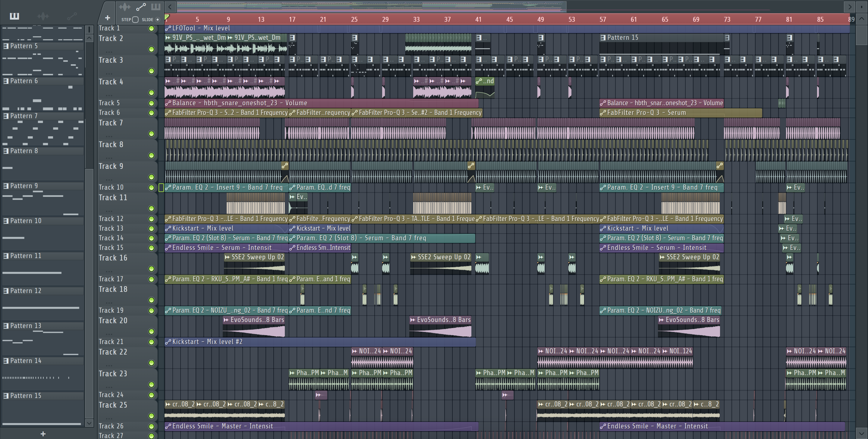Image resolution: width=868 pixels, height=439 pixels.
Task: Select Pattern 6 in the picker list
Action: click(43, 81)
